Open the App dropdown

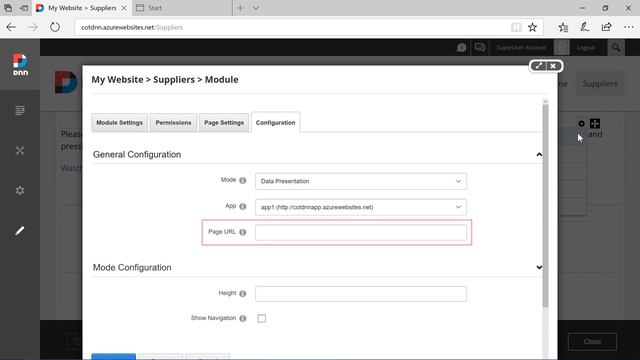(x=361, y=207)
